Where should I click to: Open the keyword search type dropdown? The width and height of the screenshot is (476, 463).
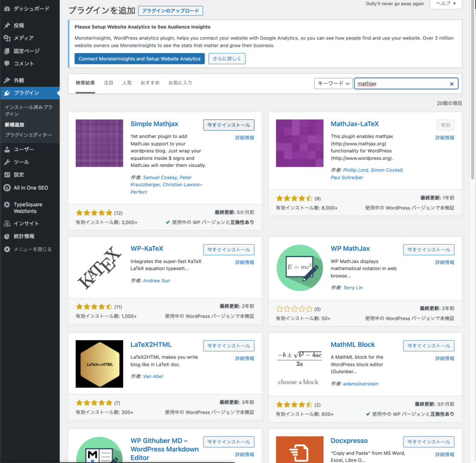333,84
